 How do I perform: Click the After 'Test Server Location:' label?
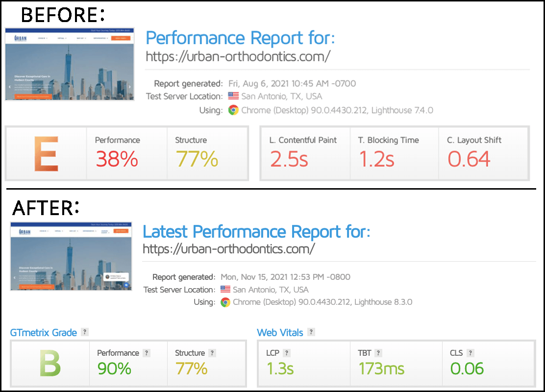[179, 290]
